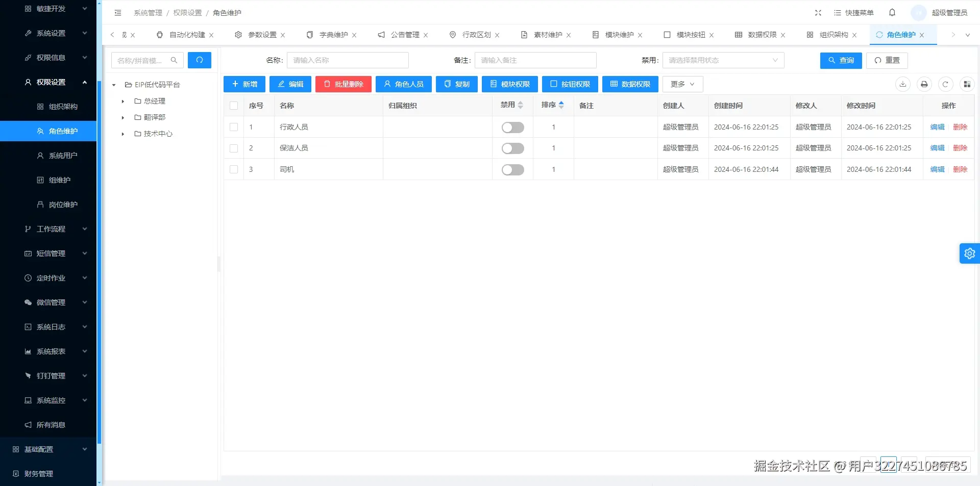Export table data with download icon
Viewport: 980px width, 486px height.
(x=903, y=84)
